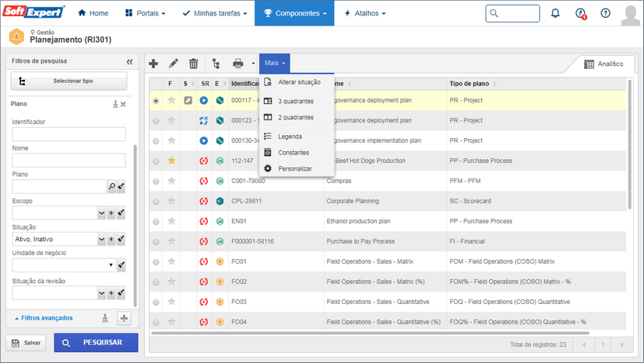Viewport: 644px width, 363px height.
Task: Click the horizontal table scrollbar
Action: 370,333
